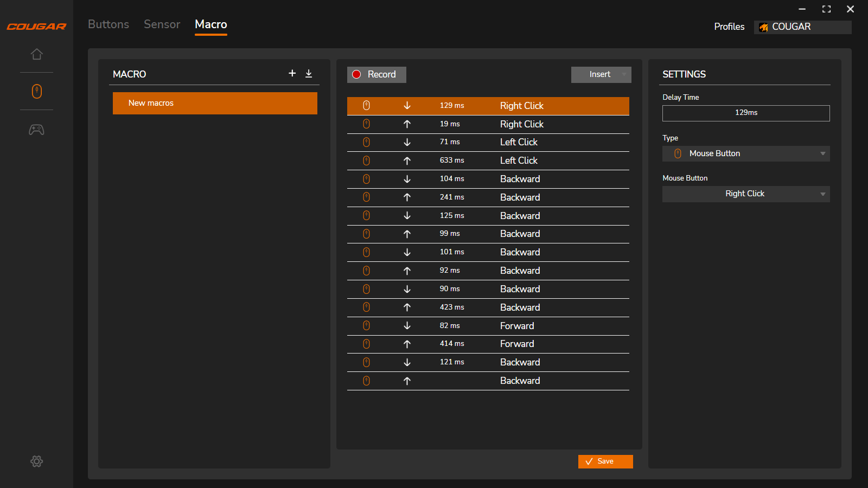Viewport: 868px width, 488px height.
Task: Add a new macro with plus icon
Action: [292, 73]
